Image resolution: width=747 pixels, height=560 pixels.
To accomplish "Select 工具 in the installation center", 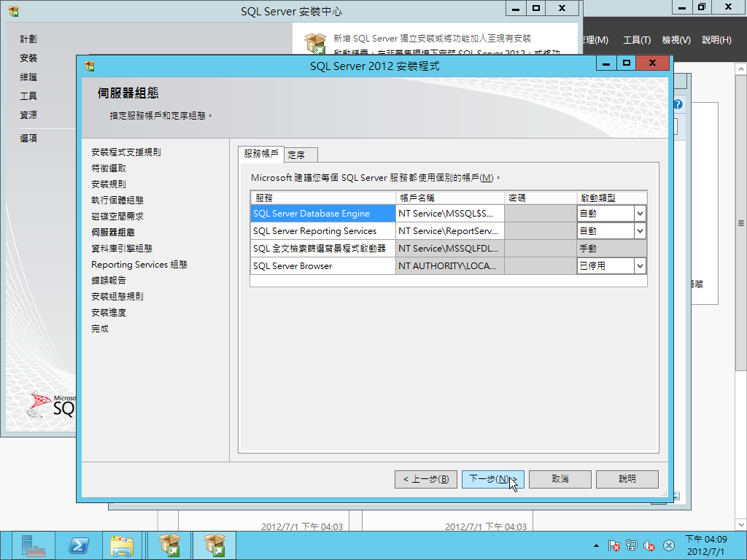I will [28, 96].
